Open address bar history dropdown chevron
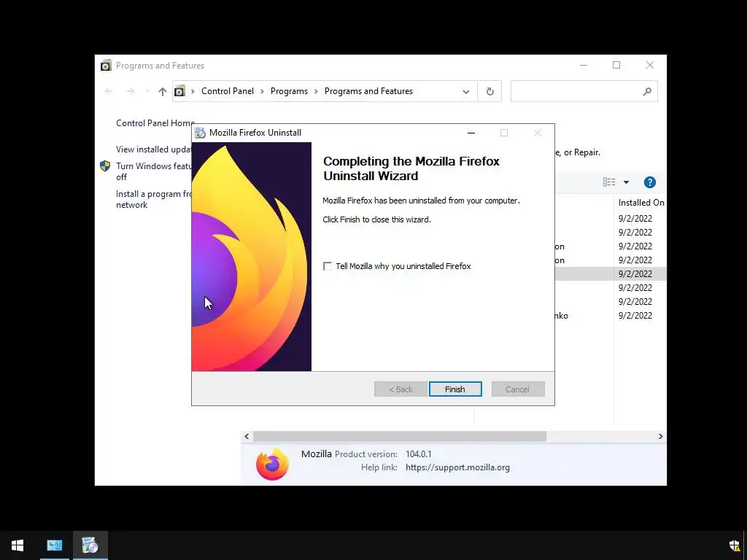This screenshot has height=560, width=747. pos(466,91)
